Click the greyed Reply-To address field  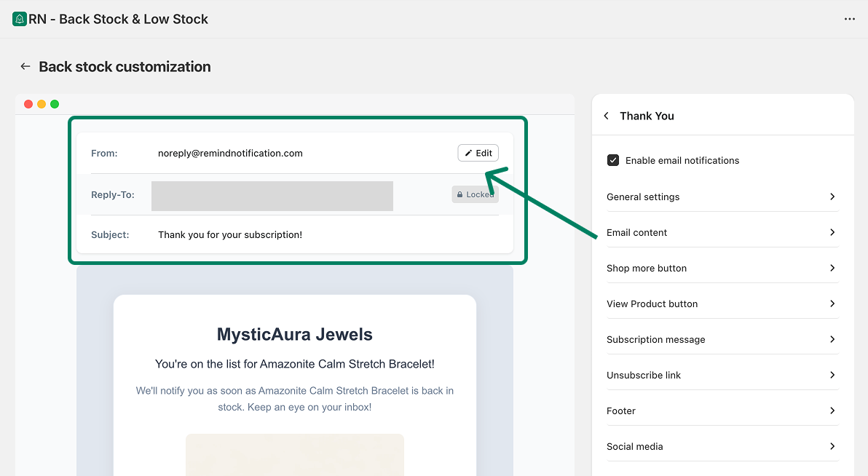coord(272,196)
